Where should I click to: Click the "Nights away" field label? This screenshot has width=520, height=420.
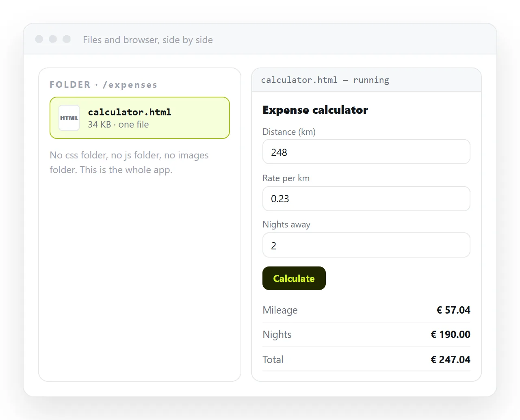click(x=286, y=225)
